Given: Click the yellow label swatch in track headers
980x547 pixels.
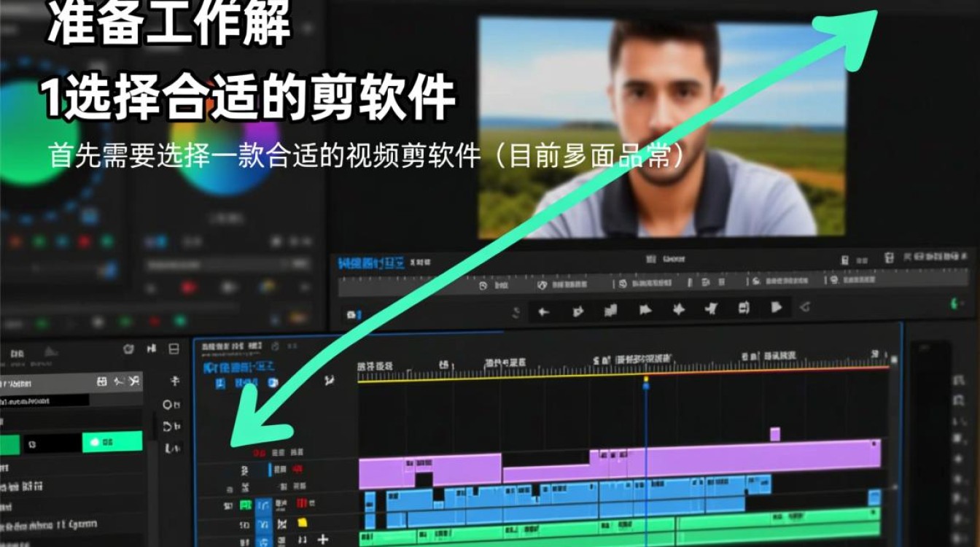Looking at the screenshot, I should (302, 523).
